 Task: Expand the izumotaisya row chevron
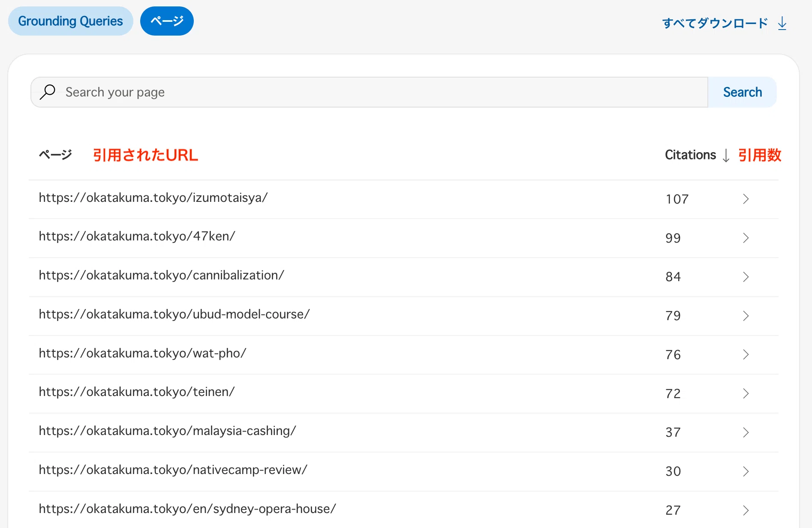746,199
